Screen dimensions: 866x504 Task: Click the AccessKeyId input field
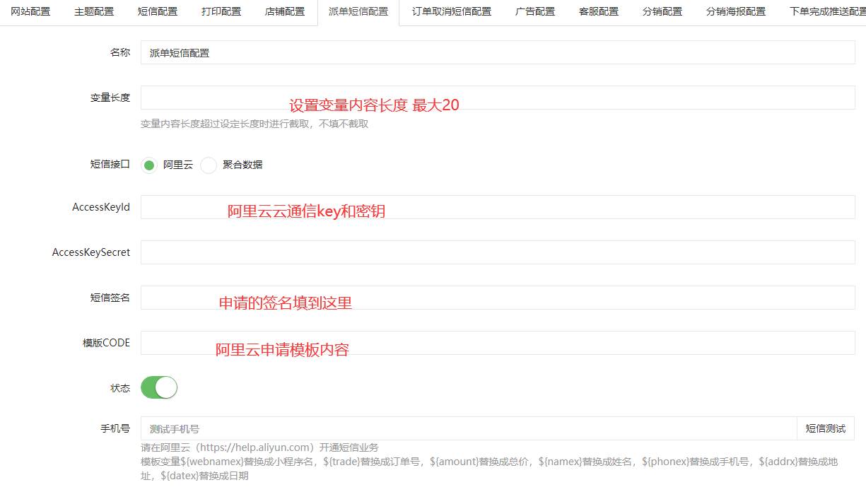[498, 207]
